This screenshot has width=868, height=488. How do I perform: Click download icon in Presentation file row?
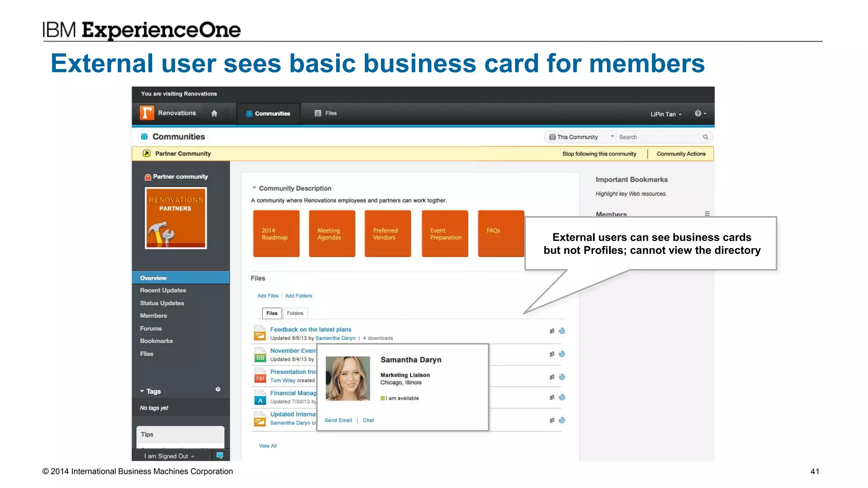click(562, 377)
